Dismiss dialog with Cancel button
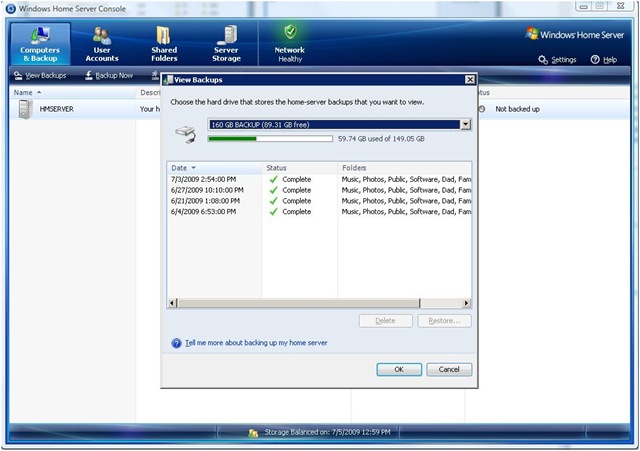 [x=449, y=369]
